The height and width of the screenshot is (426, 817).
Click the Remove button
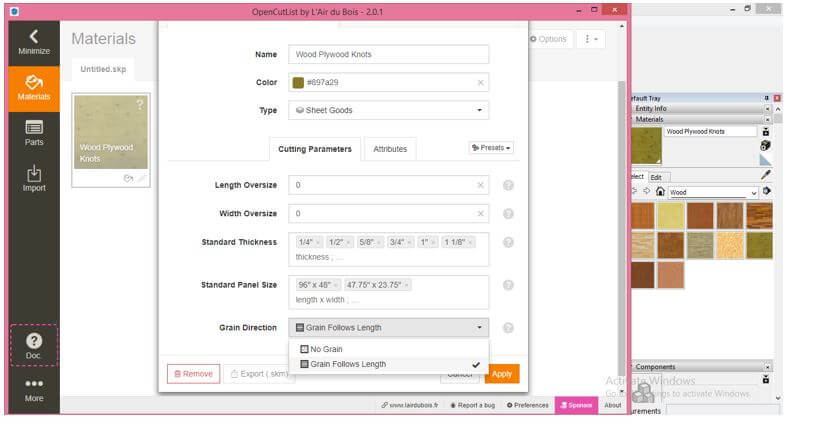193,374
